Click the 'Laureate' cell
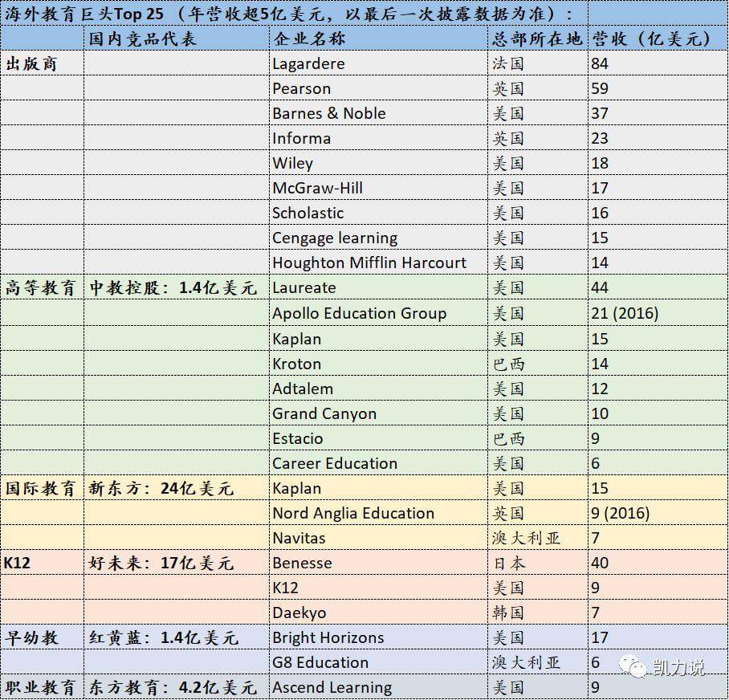 pyautogui.click(x=378, y=287)
